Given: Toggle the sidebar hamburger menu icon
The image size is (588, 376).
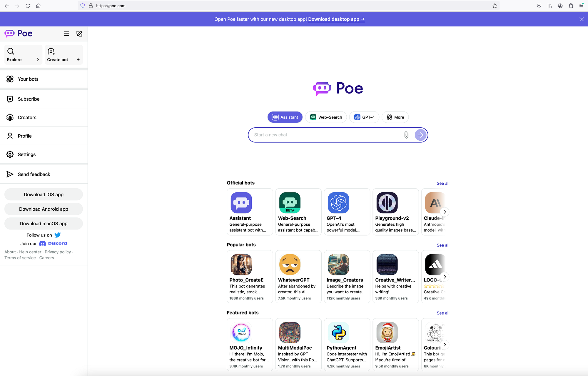Looking at the screenshot, I should point(67,34).
